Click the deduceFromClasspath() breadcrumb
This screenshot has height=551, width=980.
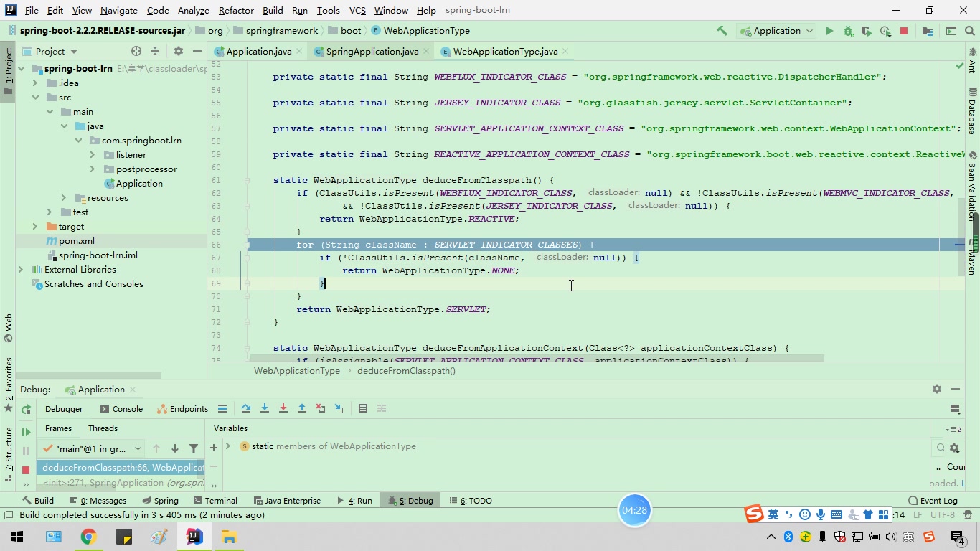click(x=406, y=371)
